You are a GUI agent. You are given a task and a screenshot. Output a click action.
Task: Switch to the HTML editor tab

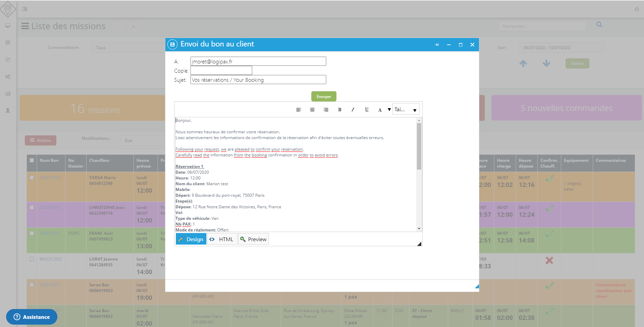tap(222, 239)
